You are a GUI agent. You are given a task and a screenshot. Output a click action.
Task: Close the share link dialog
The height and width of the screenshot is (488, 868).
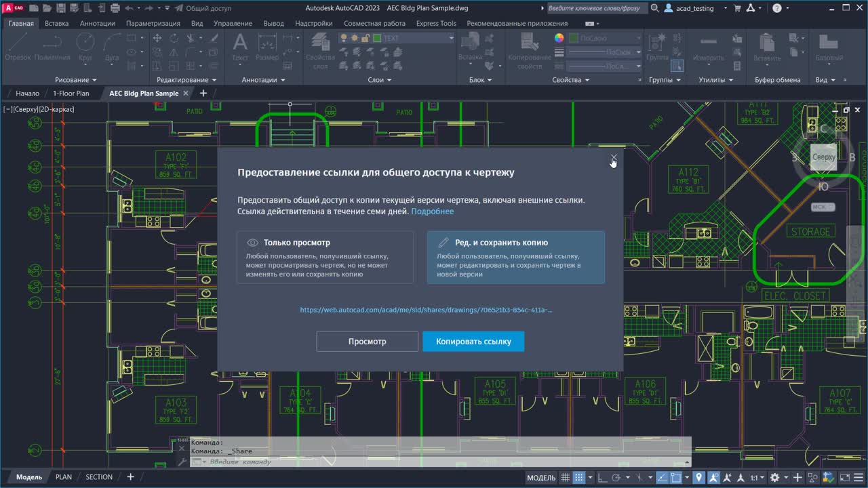[x=614, y=158]
